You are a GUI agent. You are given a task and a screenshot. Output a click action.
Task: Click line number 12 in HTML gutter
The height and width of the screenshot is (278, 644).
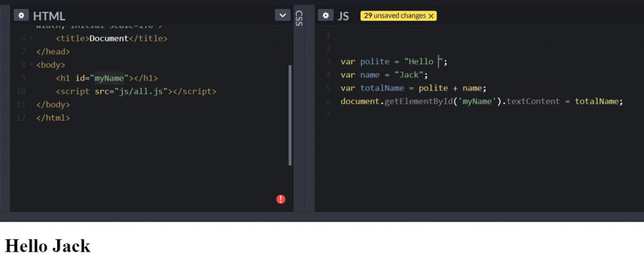tap(22, 118)
